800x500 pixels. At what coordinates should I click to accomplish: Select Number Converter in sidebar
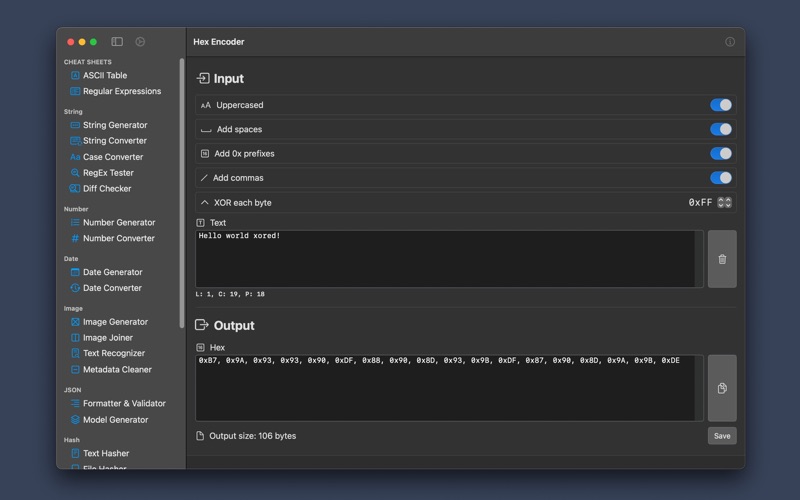118,238
